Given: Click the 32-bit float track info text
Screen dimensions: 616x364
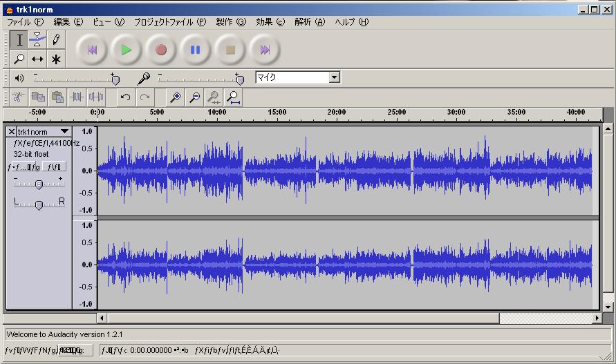Looking at the screenshot, I should (31, 154).
